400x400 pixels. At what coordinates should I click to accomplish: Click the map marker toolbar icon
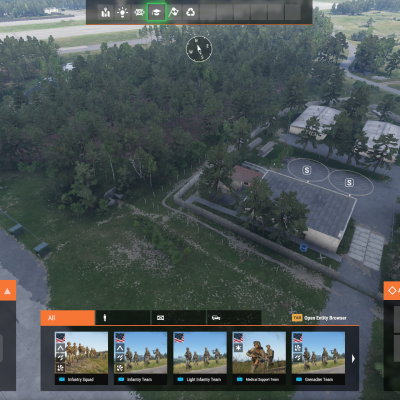(106, 13)
